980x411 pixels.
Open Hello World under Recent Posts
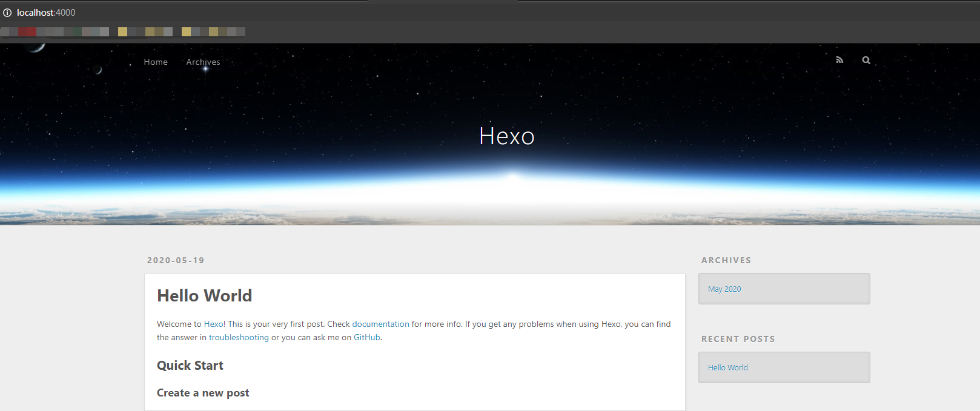pyautogui.click(x=728, y=367)
